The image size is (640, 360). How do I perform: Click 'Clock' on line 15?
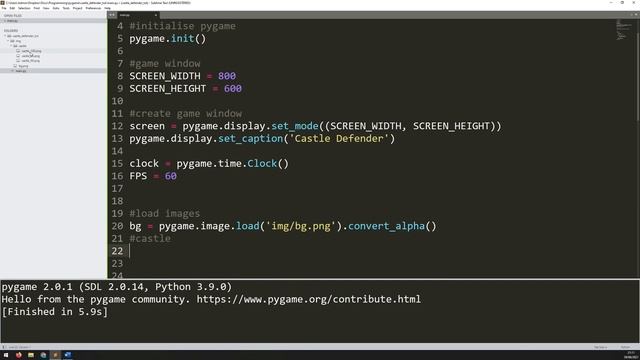pos(262,164)
